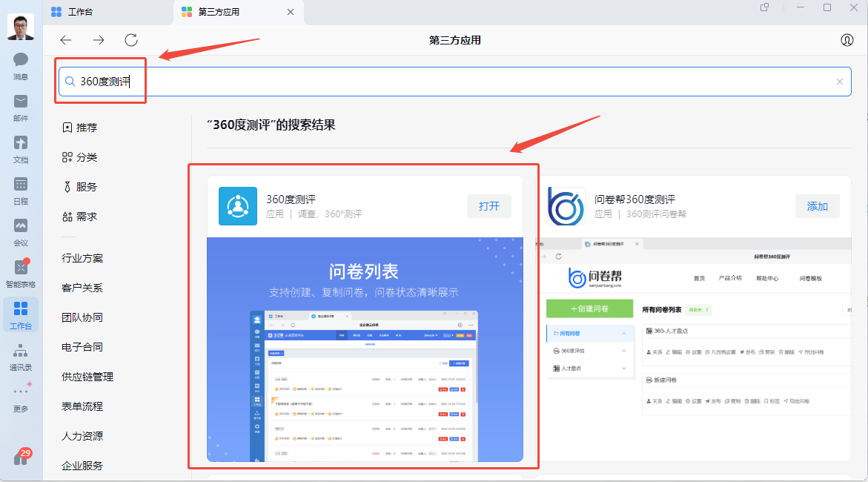Open the 需求 category
This screenshot has height=482, width=868.
point(80,217)
